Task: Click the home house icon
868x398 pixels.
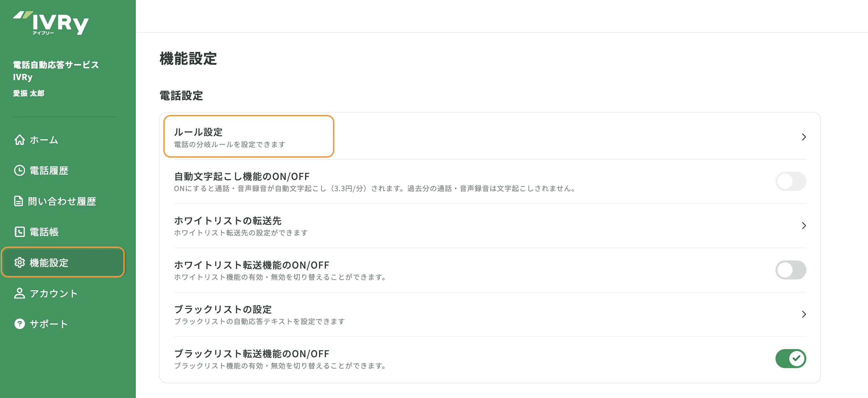Action: click(x=20, y=140)
